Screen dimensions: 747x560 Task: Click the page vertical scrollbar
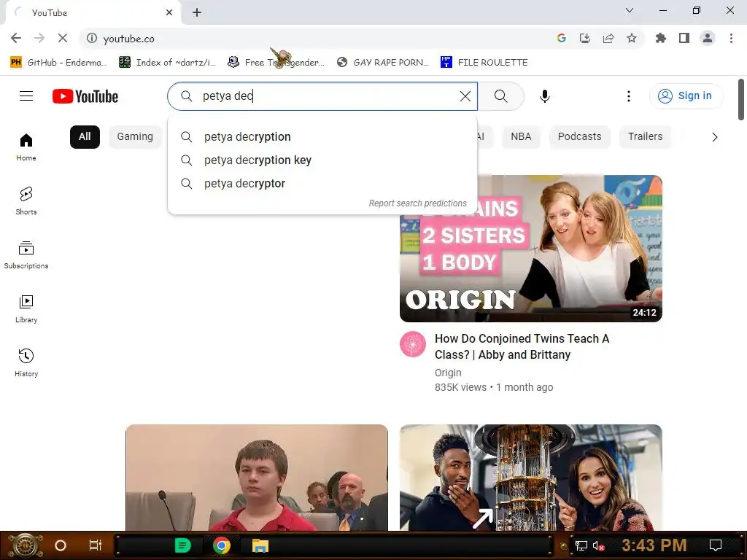[741, 100]
